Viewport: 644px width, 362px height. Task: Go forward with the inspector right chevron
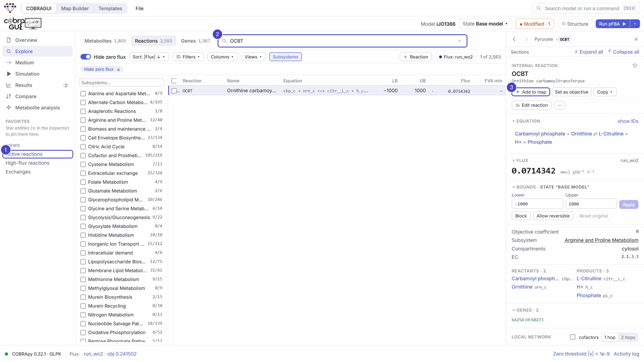(526, 39)
